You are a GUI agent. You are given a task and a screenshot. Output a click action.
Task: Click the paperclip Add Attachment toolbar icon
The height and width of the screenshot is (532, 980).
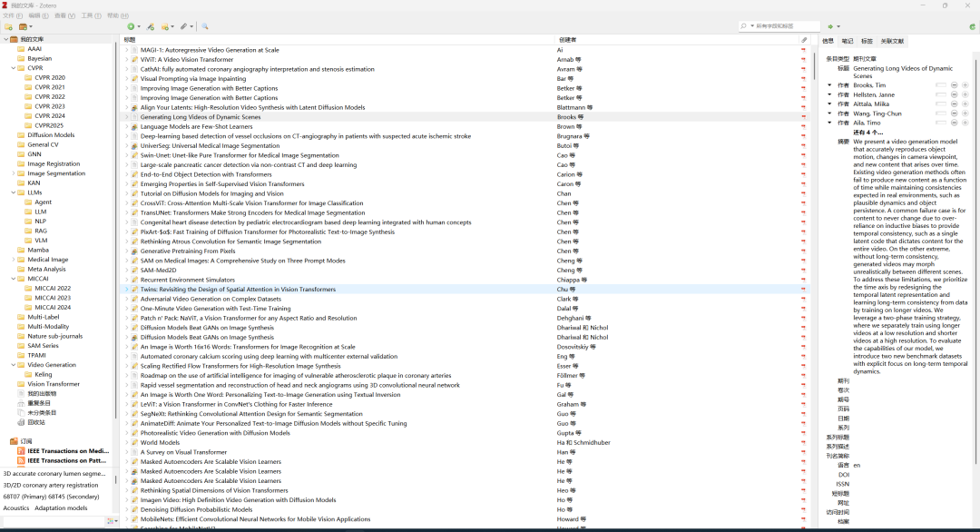[x=183, y=27]
